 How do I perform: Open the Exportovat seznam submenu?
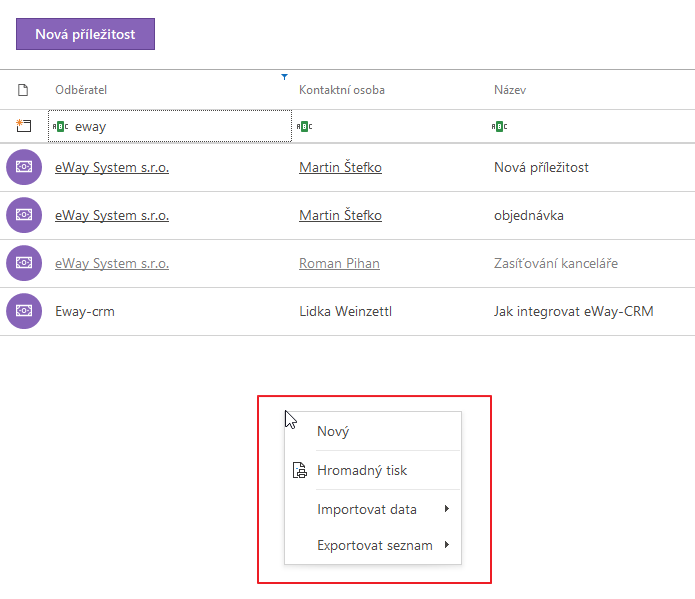pyautogui.click(x=373, y=545)
